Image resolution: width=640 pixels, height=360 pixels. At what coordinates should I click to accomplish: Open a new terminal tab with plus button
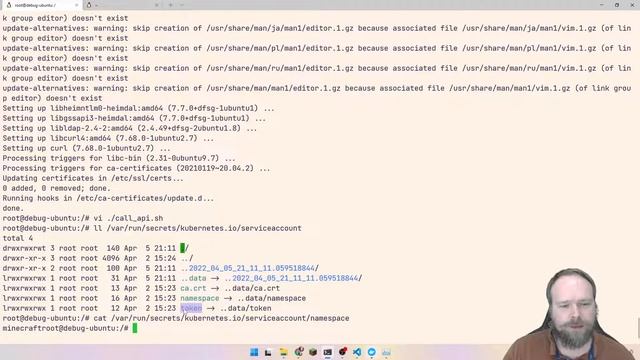(x=171, y=5)
